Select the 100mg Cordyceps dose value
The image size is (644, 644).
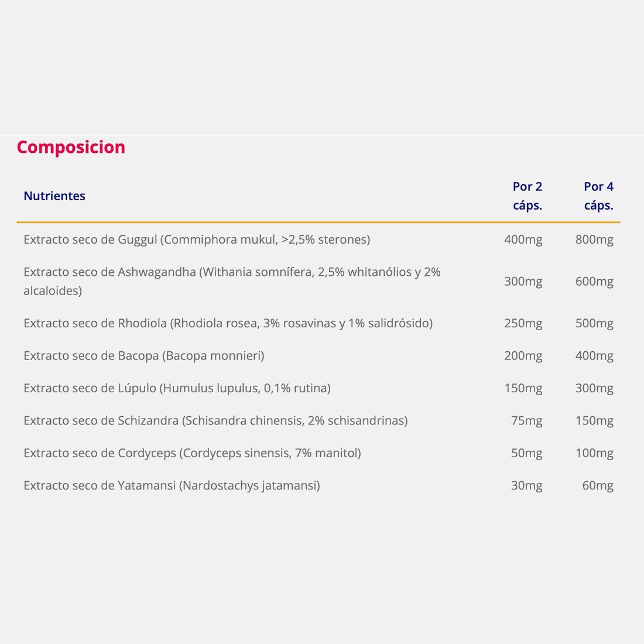(594, 453)
